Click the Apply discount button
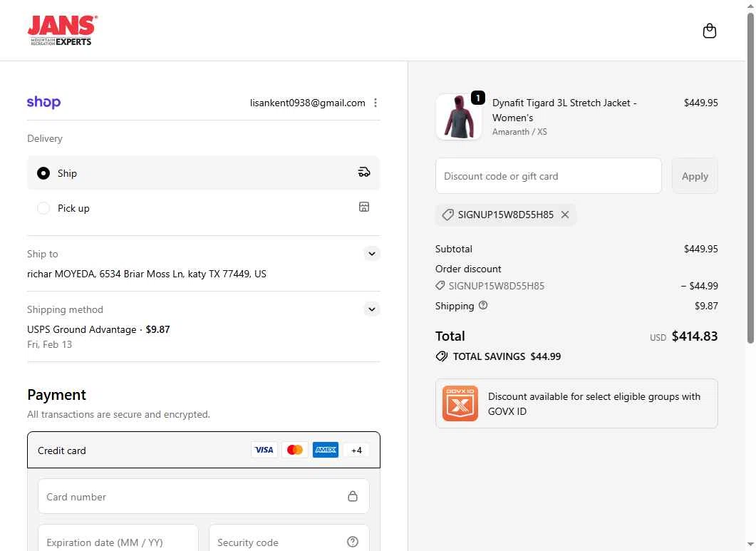This screenshot has width=756, height=551. click(x=695, y=176)
